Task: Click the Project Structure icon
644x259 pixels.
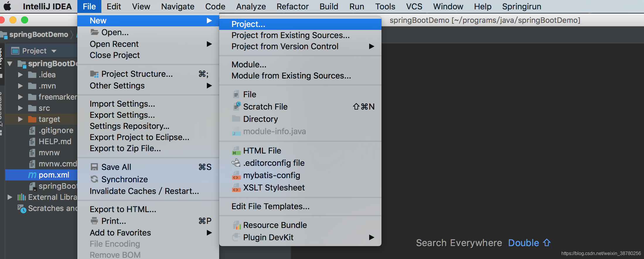Action: tap(94, 74)
